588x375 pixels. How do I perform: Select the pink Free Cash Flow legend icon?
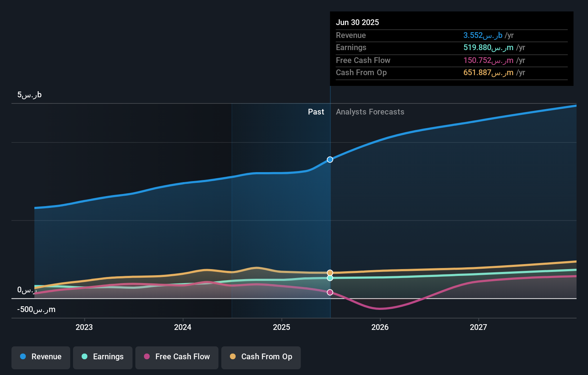point(147,357)
